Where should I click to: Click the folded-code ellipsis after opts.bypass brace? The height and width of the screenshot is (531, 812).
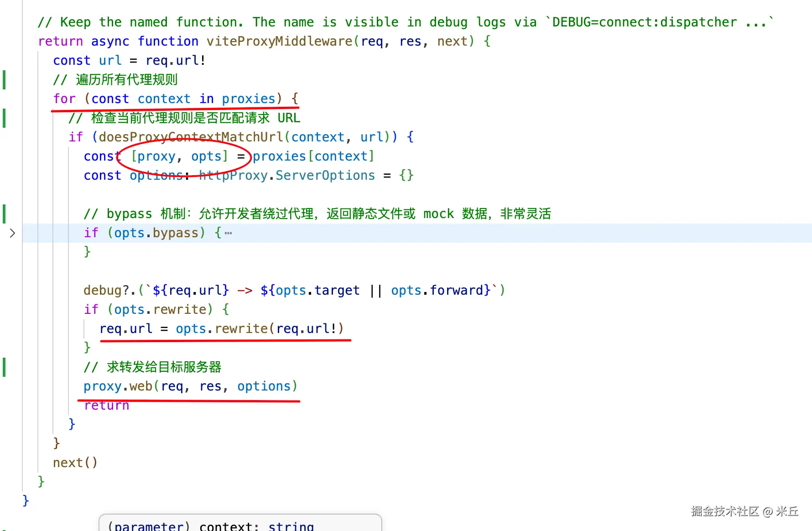(228, 233)
